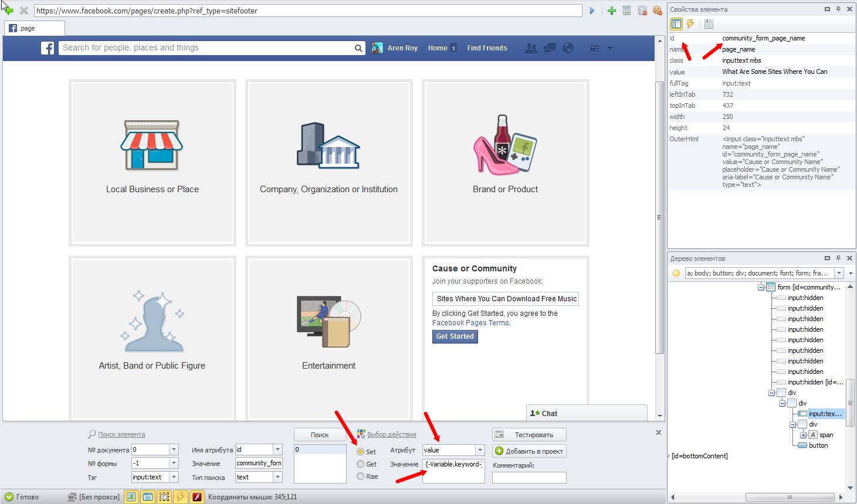
Task: Select the first properties view icon
Action: [676, 24]
